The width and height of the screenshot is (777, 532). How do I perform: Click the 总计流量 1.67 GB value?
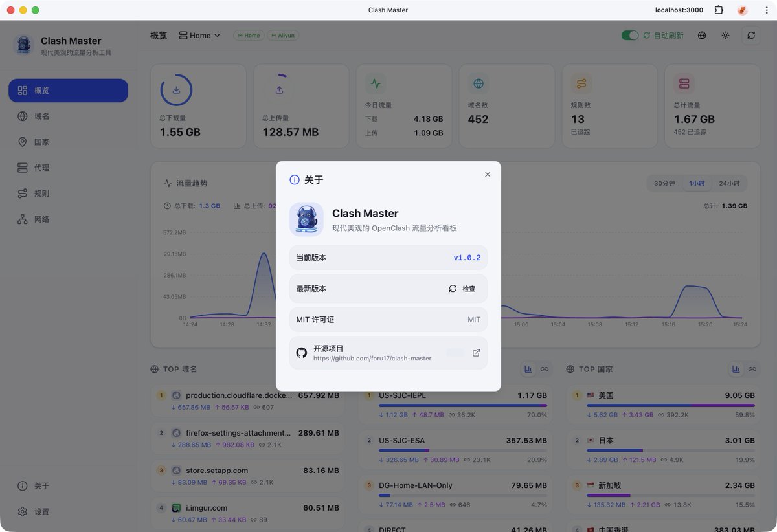[694, 119]
